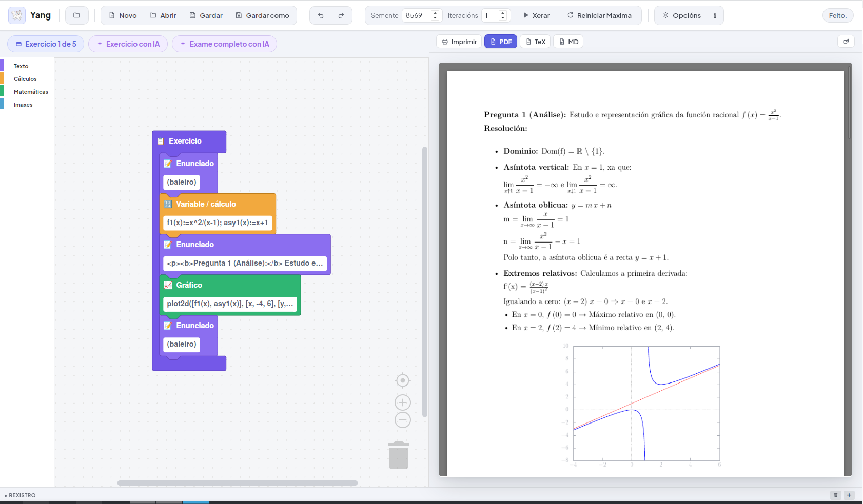Open the Cálculos block category
Viewport: 863px width, 504px height.
pos(25,79)
